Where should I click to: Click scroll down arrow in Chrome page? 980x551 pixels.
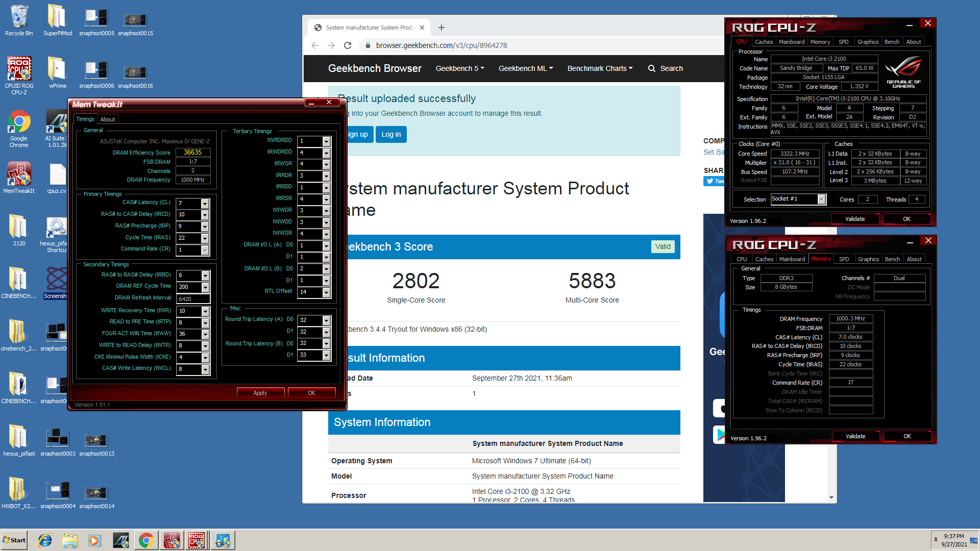point(831,497)
